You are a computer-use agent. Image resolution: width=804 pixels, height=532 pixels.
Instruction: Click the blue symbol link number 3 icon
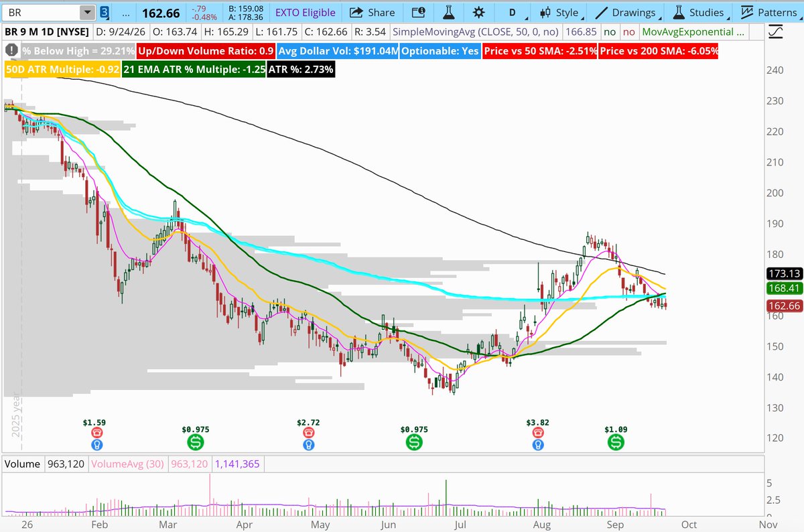tap(105, 12)
